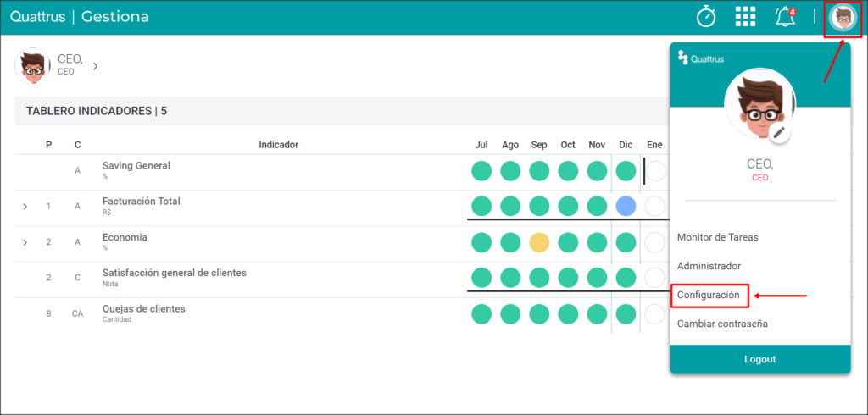Open the stopwatch timer icon
The image size is (868, 415).
pos(706,17)
